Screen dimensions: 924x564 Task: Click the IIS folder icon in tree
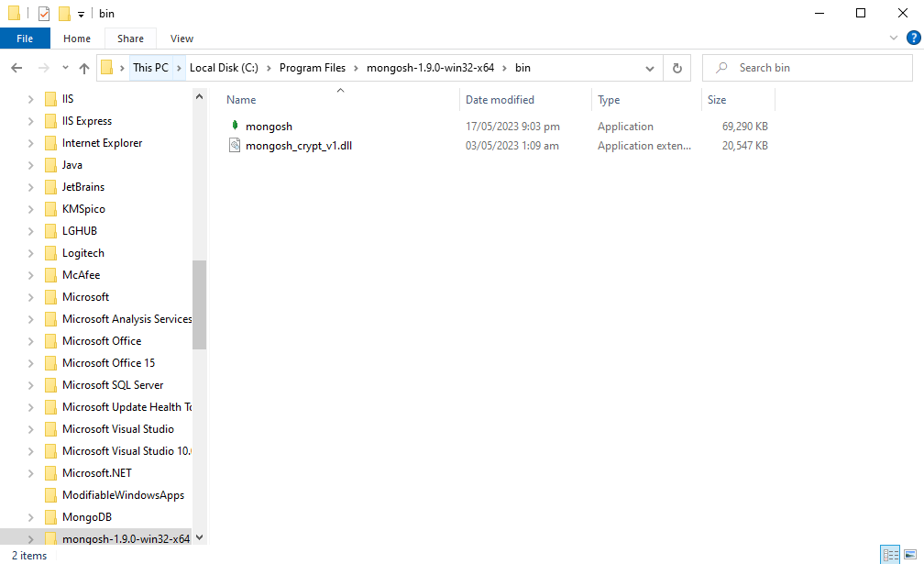tap(50, 99)
